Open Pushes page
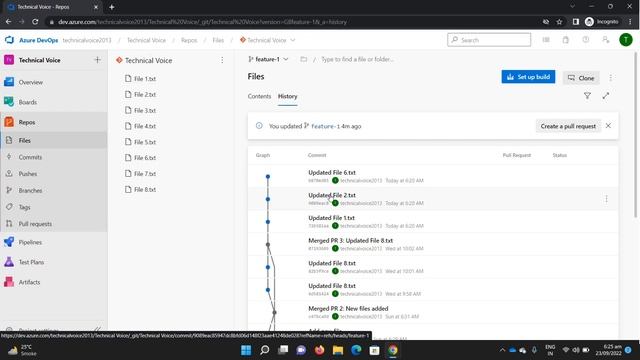The height and width of the screenshot is (360, 640). pos(28,174)
